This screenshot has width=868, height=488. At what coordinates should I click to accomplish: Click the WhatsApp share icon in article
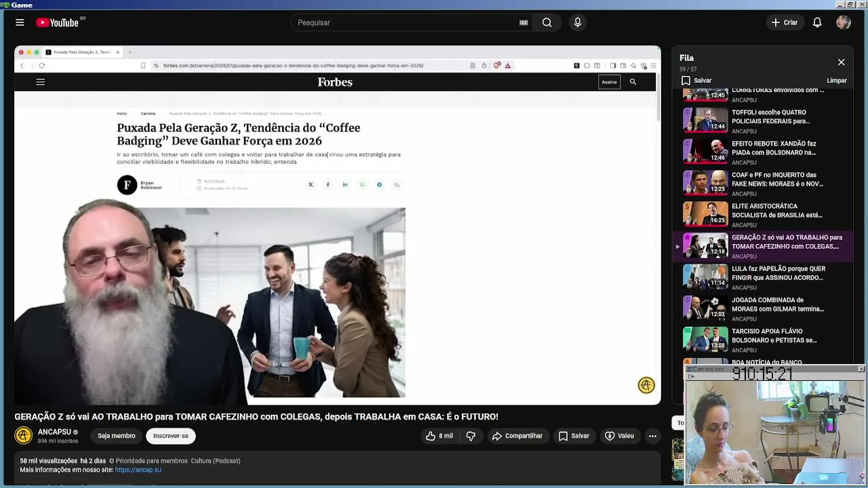click(x=362, y=184)
